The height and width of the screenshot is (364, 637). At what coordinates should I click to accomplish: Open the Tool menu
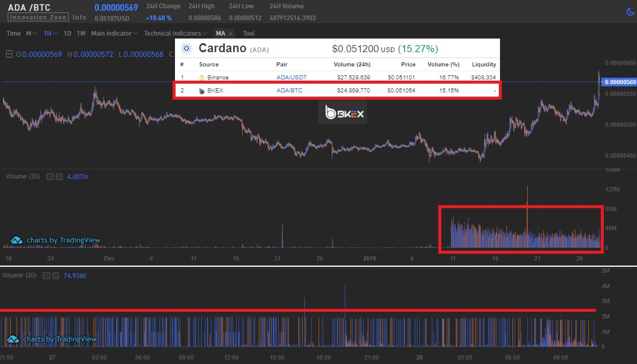click(x=249, y=33)
